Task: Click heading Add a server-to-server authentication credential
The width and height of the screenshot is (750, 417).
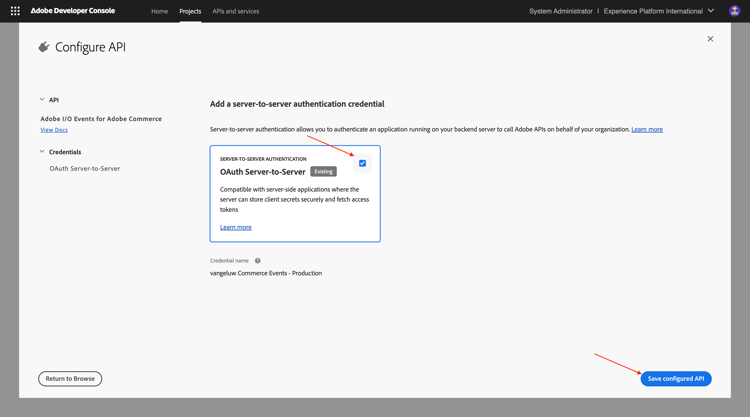Action: [x=297, y=104]
